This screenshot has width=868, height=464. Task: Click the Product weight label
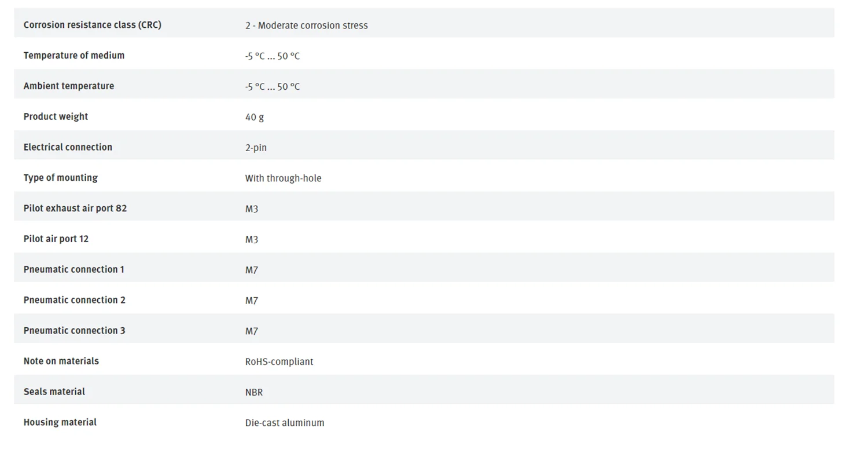pyautogui.click(x=56, y=116)
